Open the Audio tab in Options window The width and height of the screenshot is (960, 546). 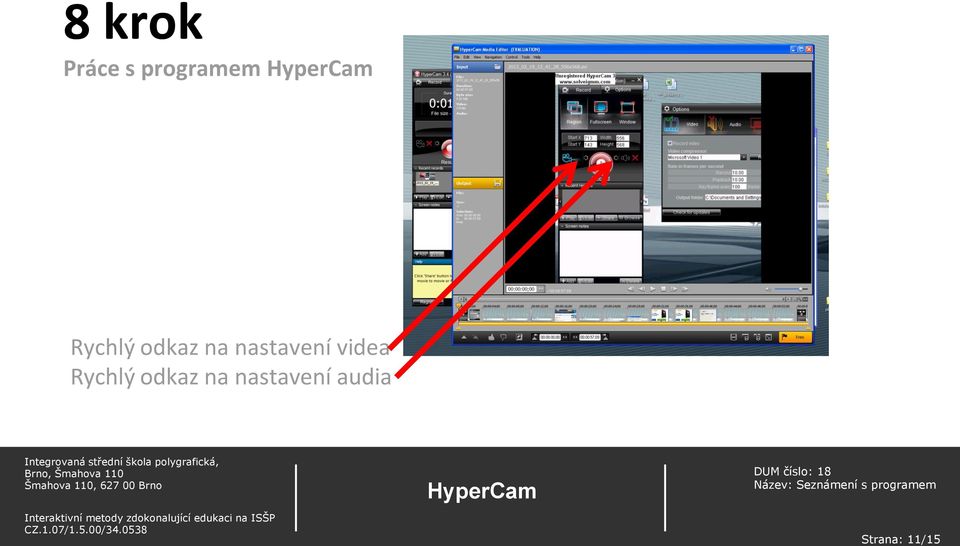727,124
